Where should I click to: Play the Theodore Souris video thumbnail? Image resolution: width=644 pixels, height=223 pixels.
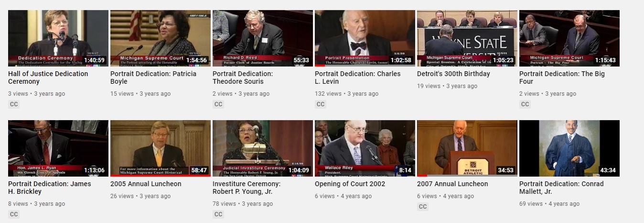click(263, 38)
